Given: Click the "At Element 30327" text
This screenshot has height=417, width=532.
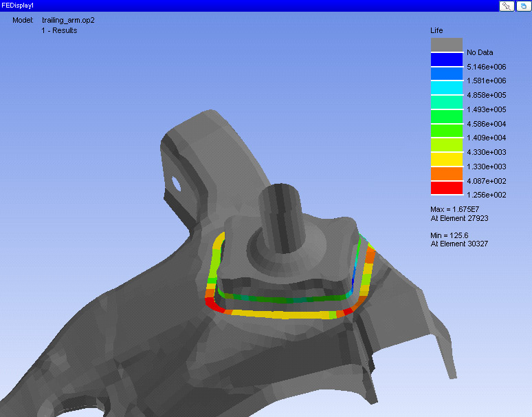Looking at the screenshot, I should click(459, 244).
